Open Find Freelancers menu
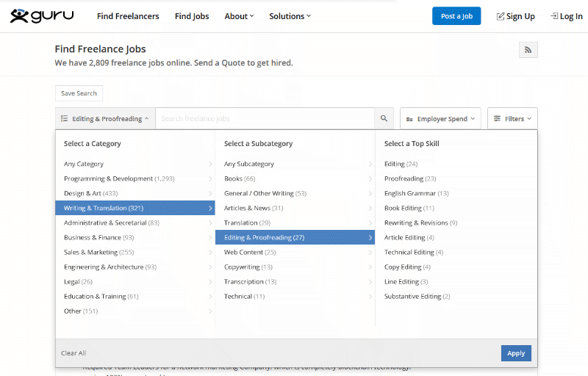 [128, 16]
